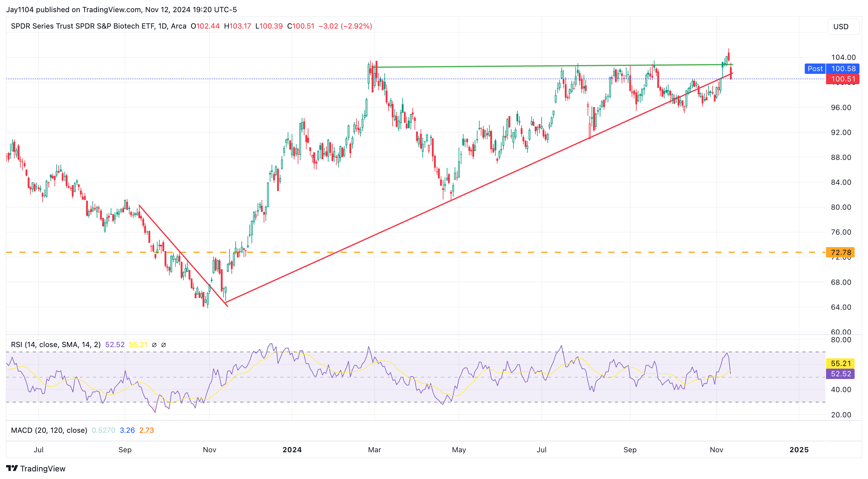Viewport: 868px width, 479px height.
Task: Click the Mar label on time axis
Action: (374, 450)
